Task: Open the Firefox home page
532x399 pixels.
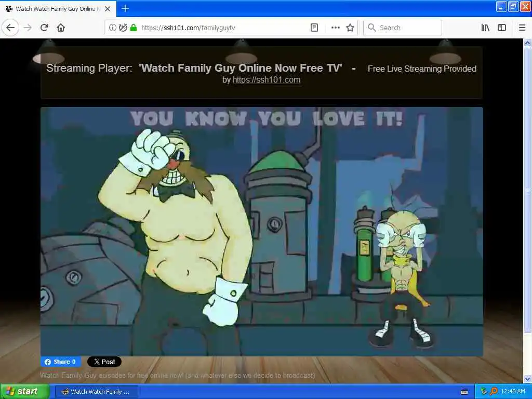Action: point(61,28)
